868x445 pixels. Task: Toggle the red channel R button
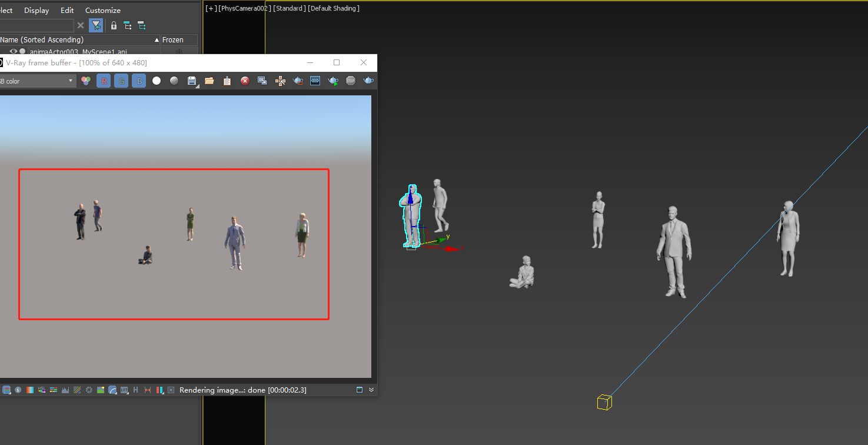point(104,81)
